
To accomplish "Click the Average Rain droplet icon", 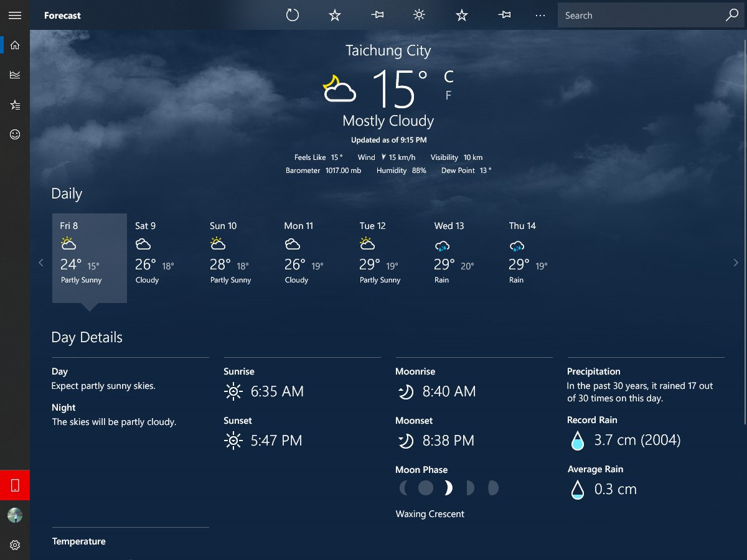I will (578, 489).
